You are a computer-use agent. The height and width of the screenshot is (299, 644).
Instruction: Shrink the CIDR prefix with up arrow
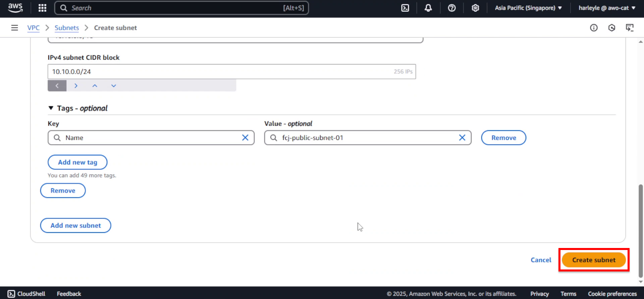95,86
